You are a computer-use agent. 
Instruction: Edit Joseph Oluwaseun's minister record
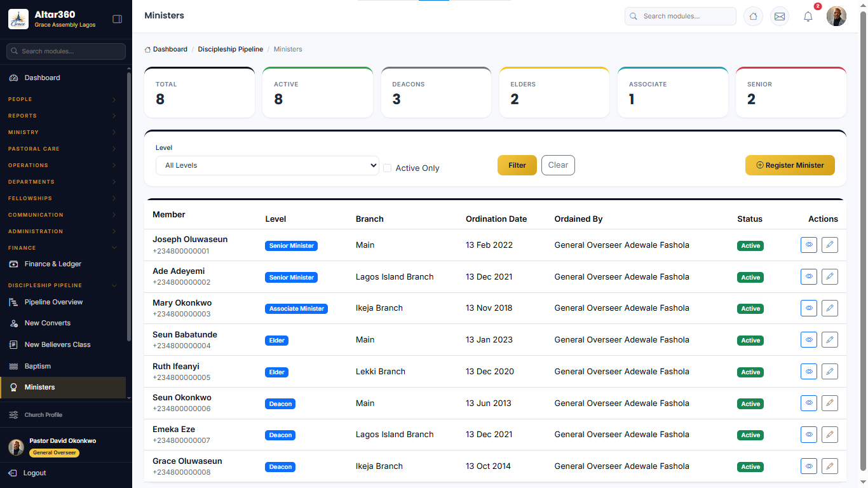[x=829, y=245]
